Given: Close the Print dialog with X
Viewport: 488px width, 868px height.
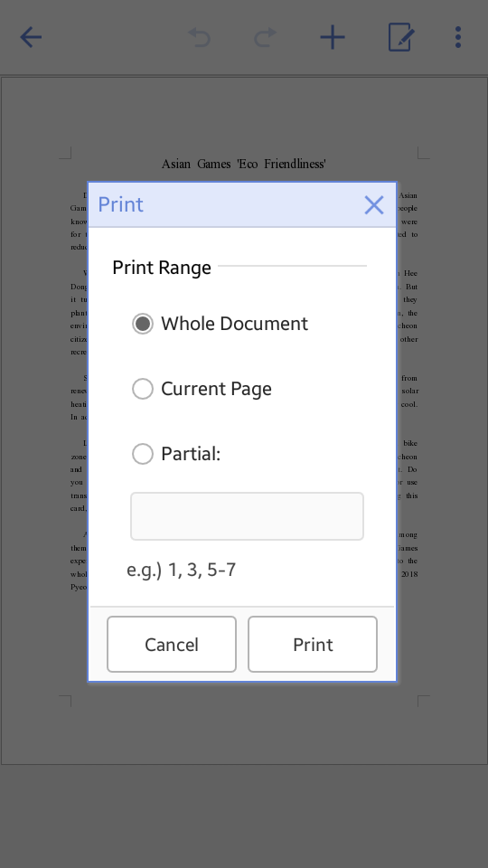Looking at the screenshot, I should coord(374,205).
